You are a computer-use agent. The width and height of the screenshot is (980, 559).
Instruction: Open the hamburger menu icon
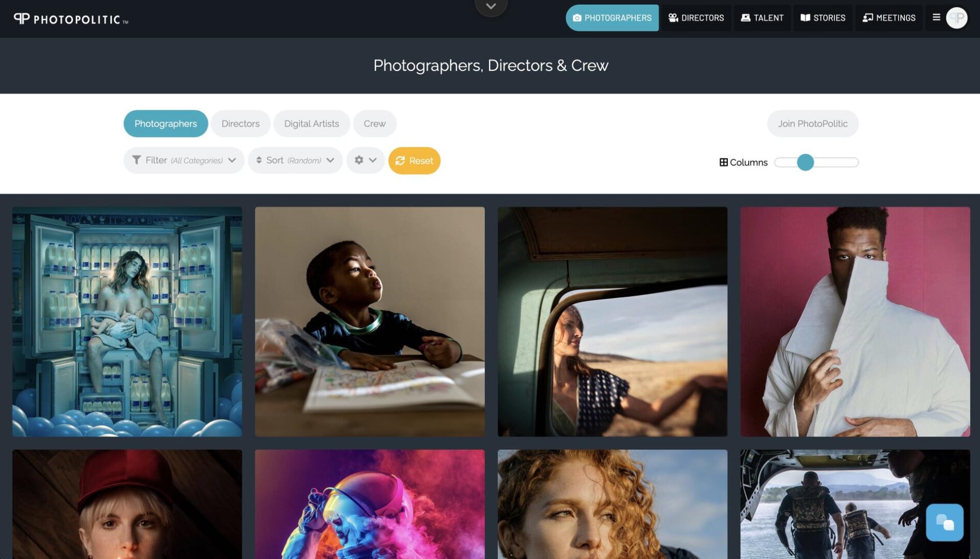pos(936,18)
